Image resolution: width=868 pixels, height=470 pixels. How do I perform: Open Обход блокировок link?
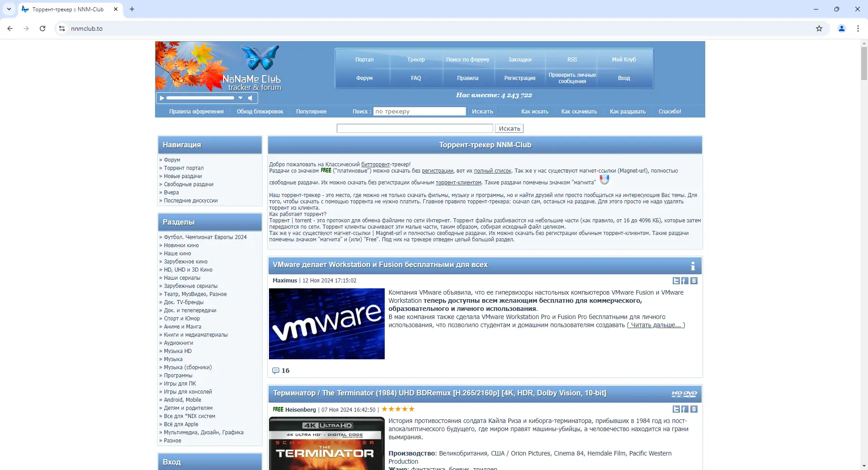[260, 112]
